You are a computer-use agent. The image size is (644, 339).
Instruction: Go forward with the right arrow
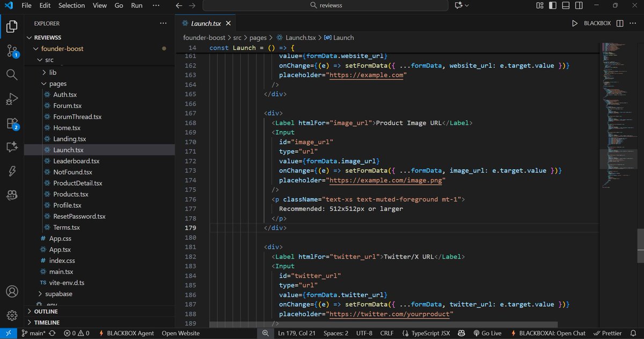(193, 5)
